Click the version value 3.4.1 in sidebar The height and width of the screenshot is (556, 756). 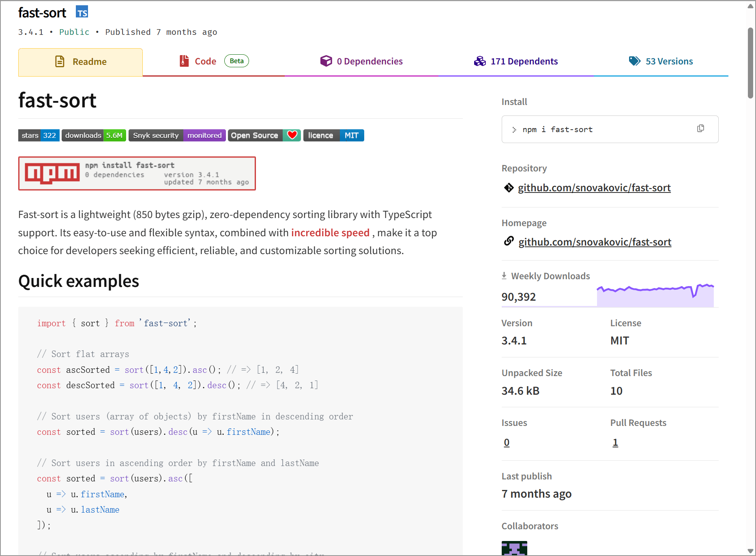click(514, 341)
